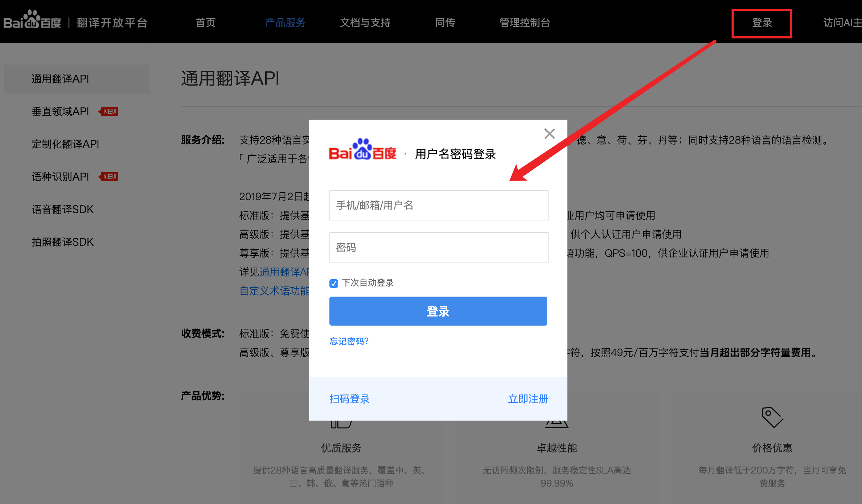The height and width of the screenshot is (504, 862).
Task: Open the 自定义术语功能 link
Action: (x=274, y=291)
